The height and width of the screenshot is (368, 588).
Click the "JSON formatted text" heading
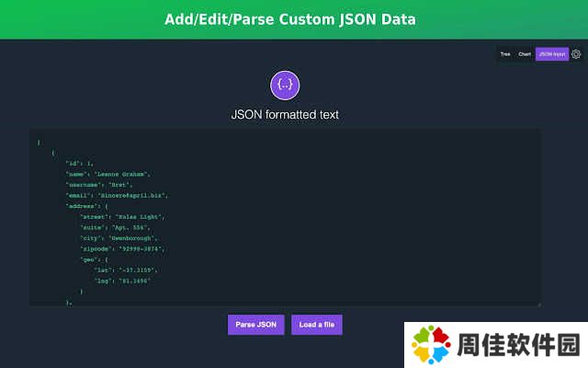coord(285,115)
